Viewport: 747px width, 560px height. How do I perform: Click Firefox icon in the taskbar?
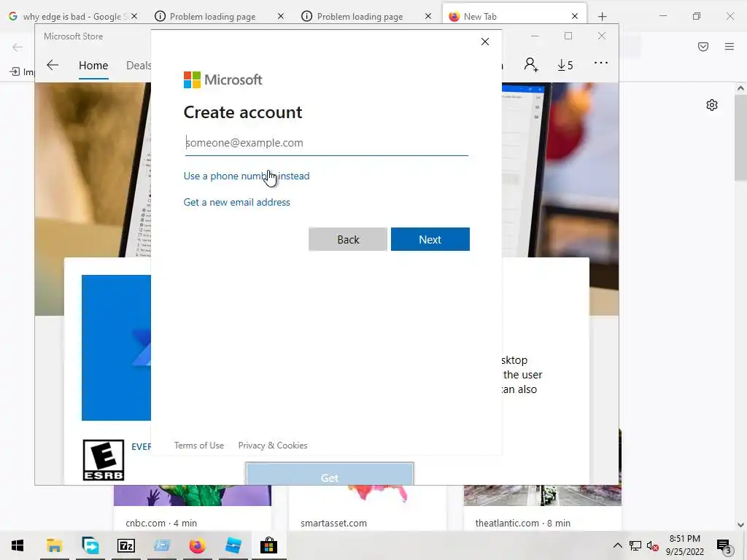pyautogui.click(x=197, y=545)
